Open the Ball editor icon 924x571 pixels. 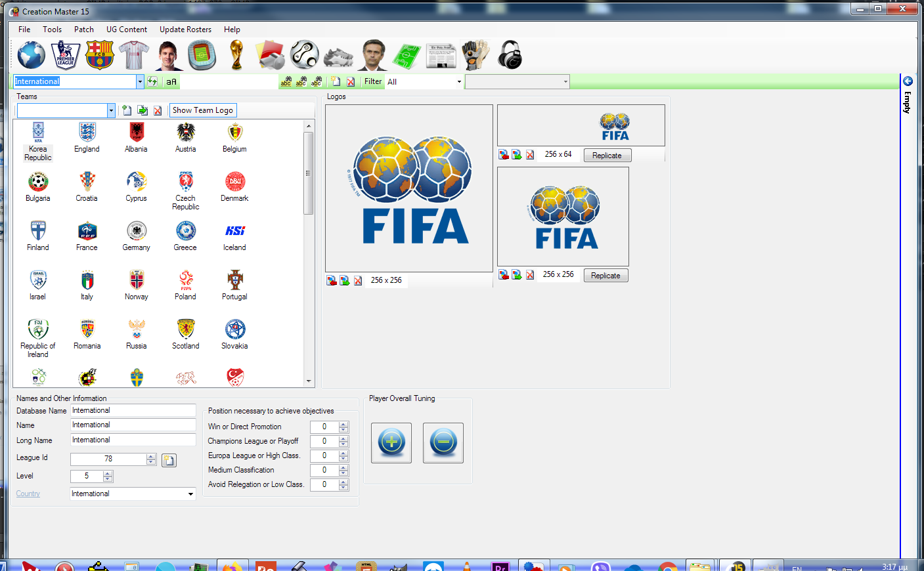[x=305, y=55]
